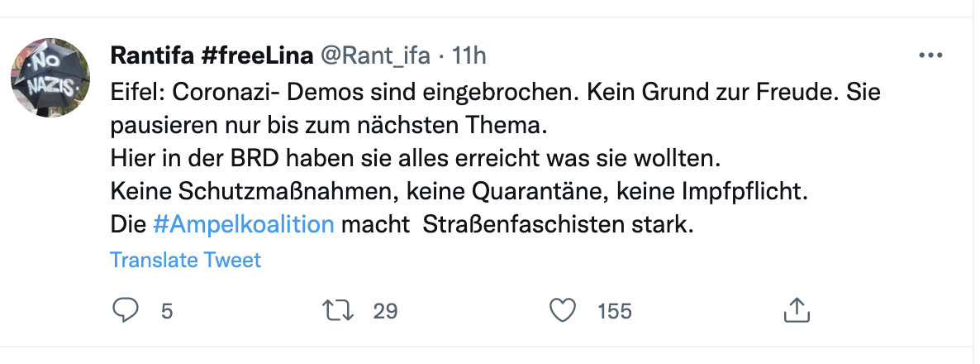Open the tweet via the 11h timestamp
Viewport: 980px width, 364px height.
click(469, 55)
